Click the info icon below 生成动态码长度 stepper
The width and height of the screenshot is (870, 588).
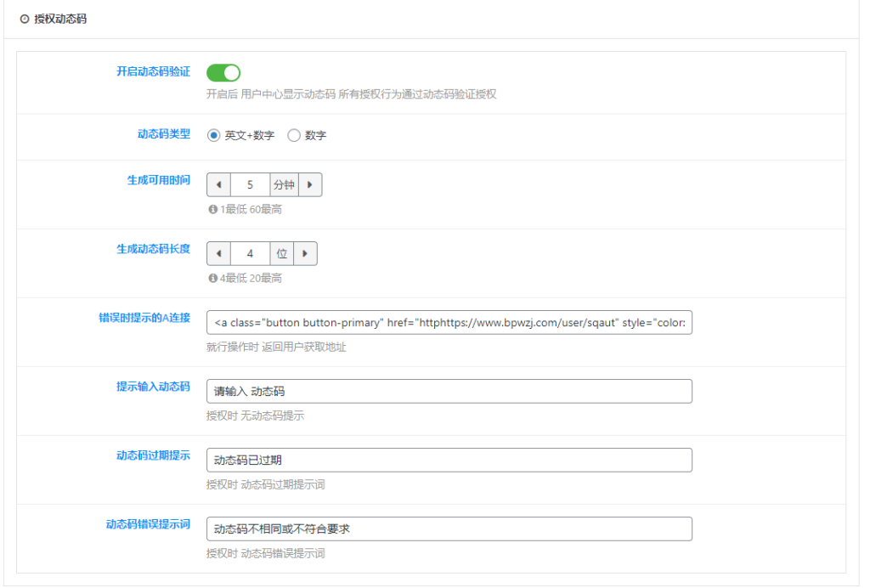(212, 278)
